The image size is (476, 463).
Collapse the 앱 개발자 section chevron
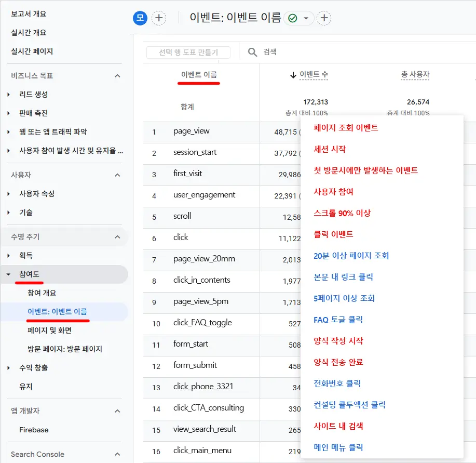(117, 411)
